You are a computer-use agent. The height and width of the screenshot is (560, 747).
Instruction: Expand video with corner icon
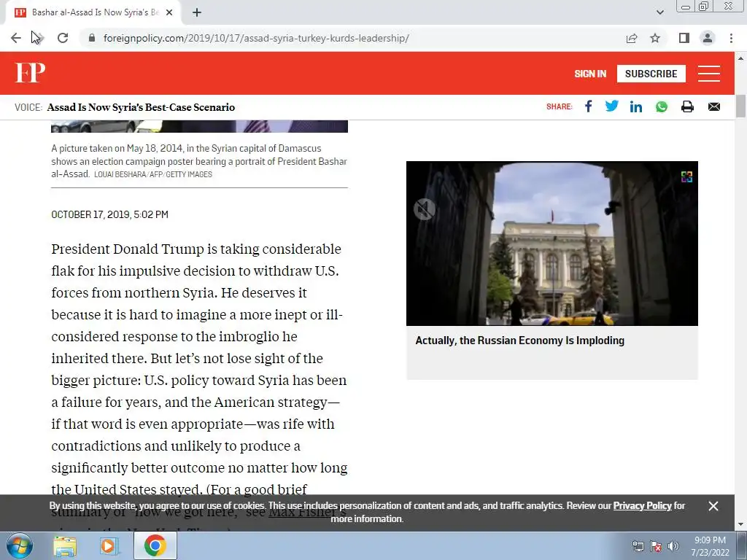point(686,177)
